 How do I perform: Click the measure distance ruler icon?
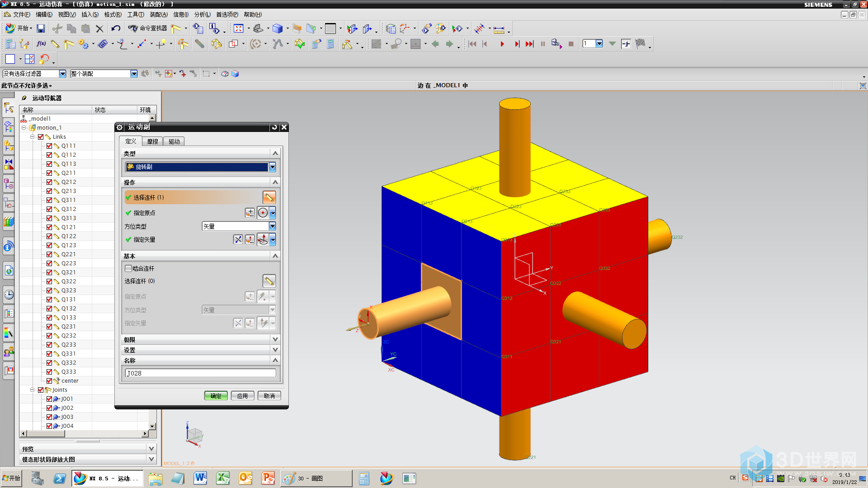pyautogui.click(x=499, y=29)
